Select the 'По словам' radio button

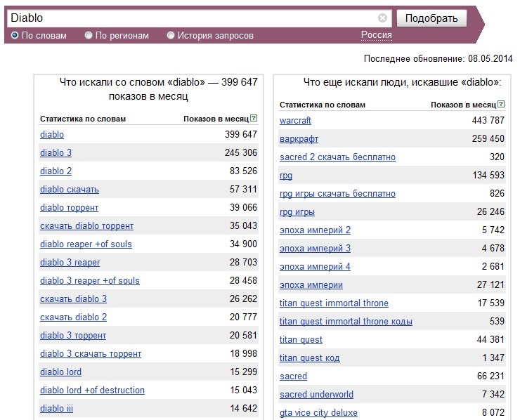(15, 35)
